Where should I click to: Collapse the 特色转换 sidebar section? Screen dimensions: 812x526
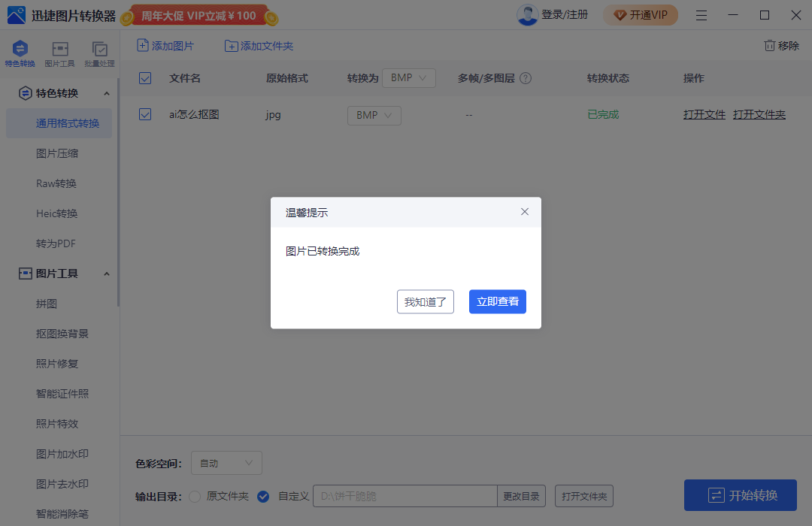pyautogui.click(x=107, y=93)
